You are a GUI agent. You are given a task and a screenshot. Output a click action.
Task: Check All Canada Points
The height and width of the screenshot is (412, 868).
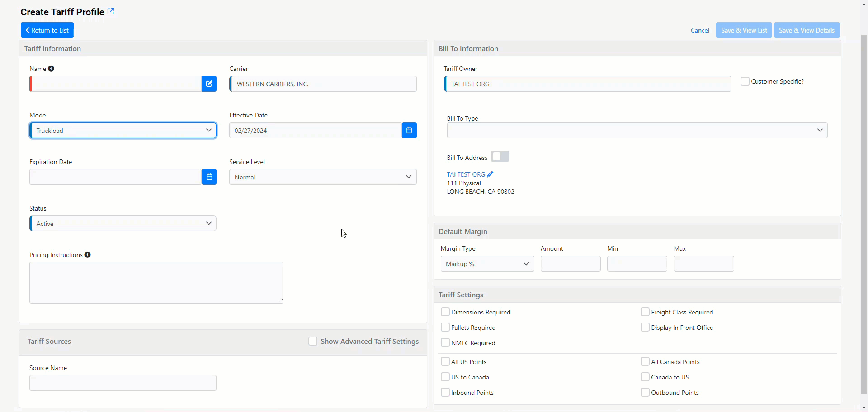click(645, 361)
